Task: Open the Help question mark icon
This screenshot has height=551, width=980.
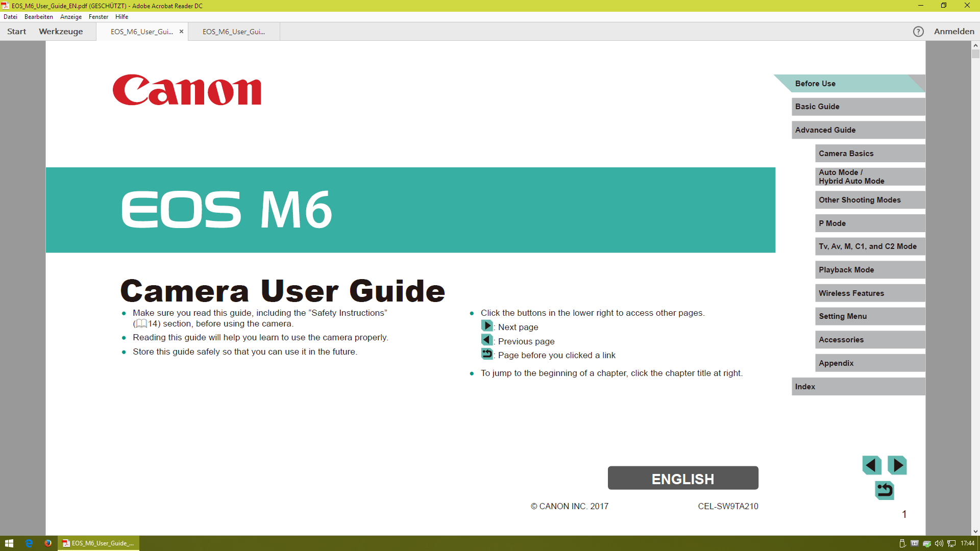Action: point(918,32)
